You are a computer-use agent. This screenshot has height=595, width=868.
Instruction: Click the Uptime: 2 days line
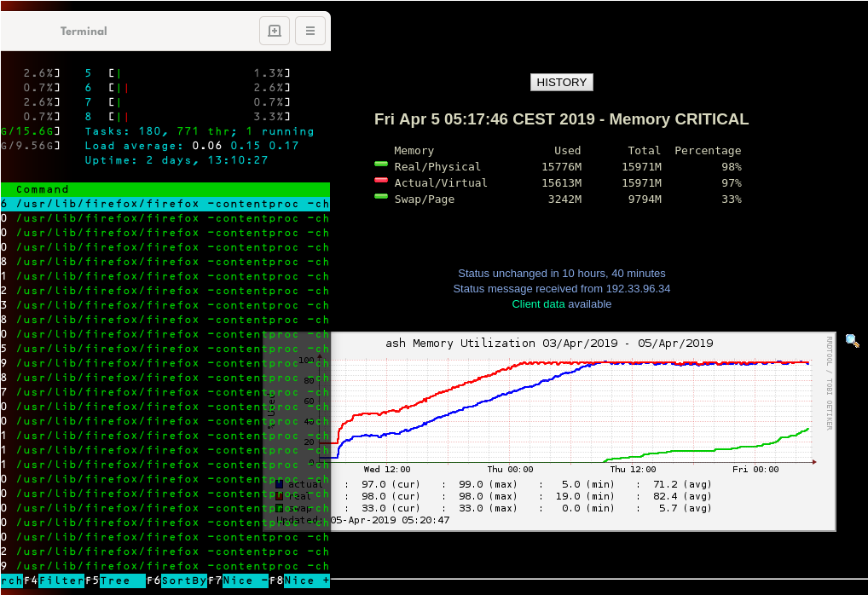[176, 160]
